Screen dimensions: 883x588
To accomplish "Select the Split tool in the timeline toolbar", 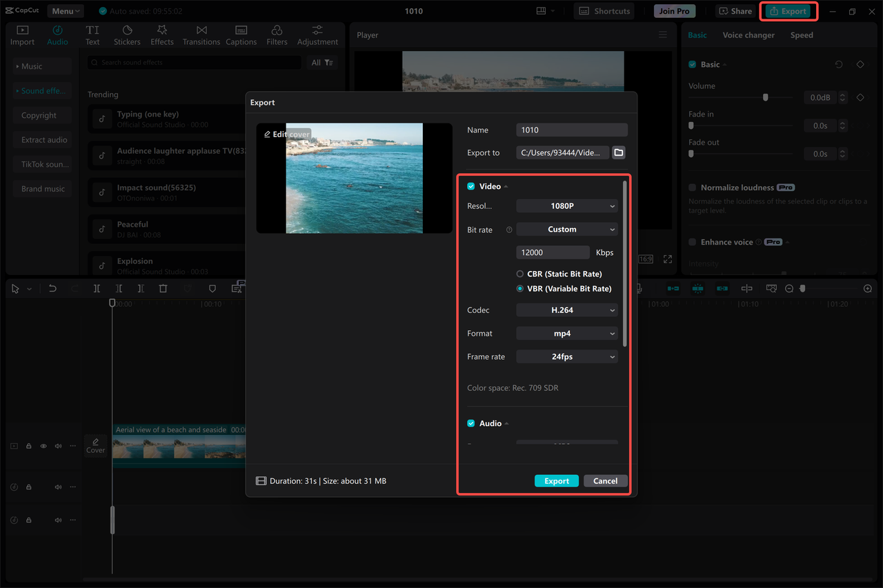I will [97, 288].
